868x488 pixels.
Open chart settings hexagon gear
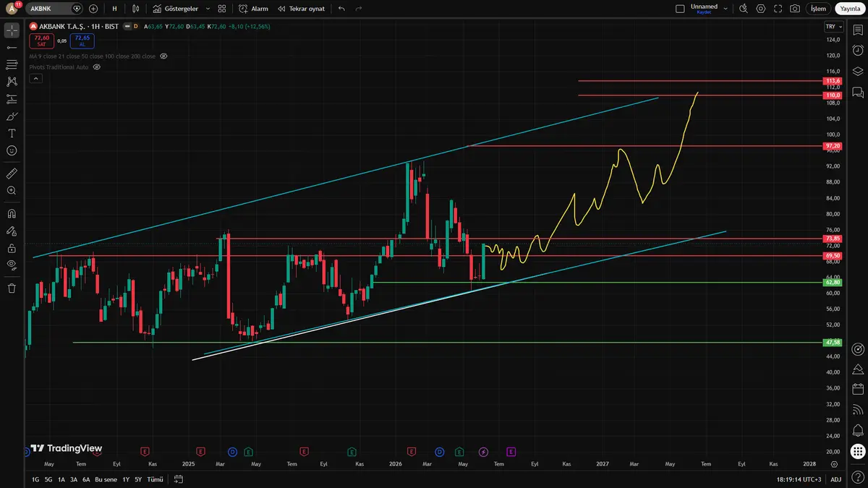(760, 9)
